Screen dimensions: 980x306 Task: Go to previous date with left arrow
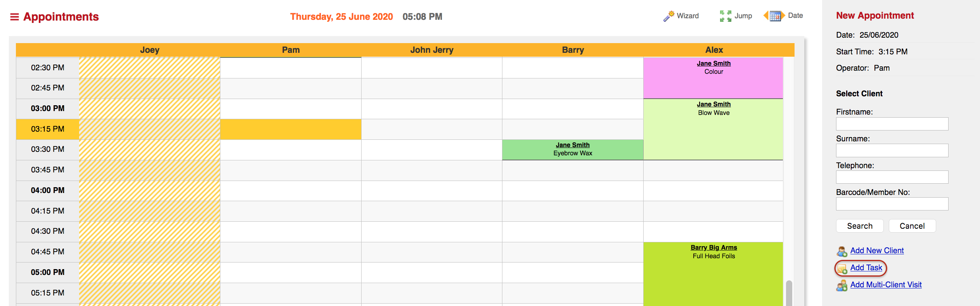pos(766,16)
